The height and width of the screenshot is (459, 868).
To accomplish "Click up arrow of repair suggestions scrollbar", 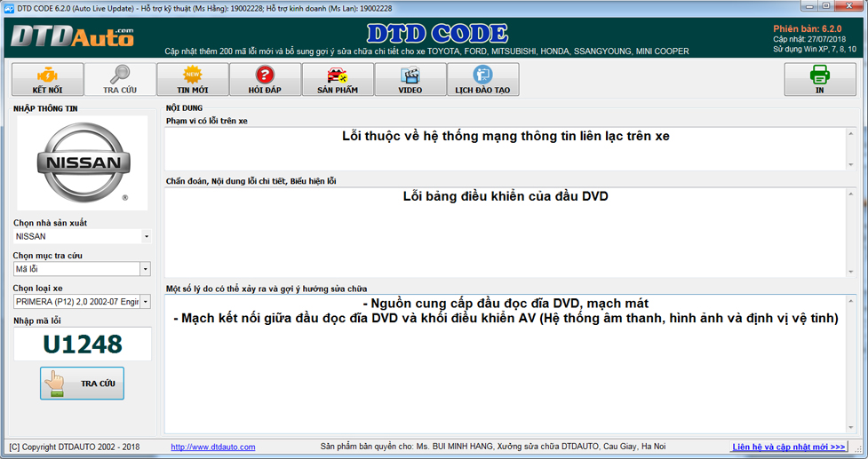I will click(x=851, y=301).
